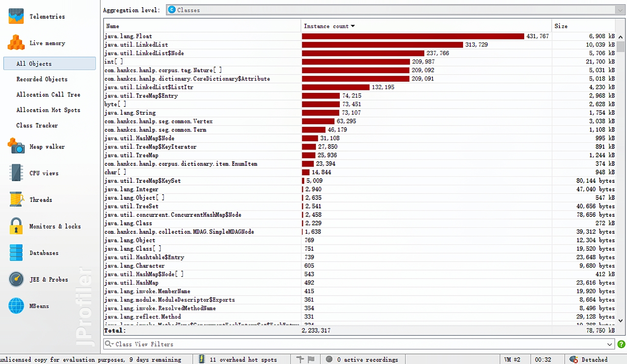Select the java.util.TreeMap$KeySet row

(360, 181)
